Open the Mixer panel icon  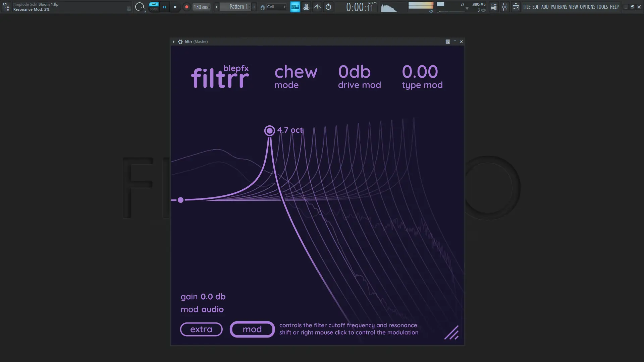click(x=505, y=7)
